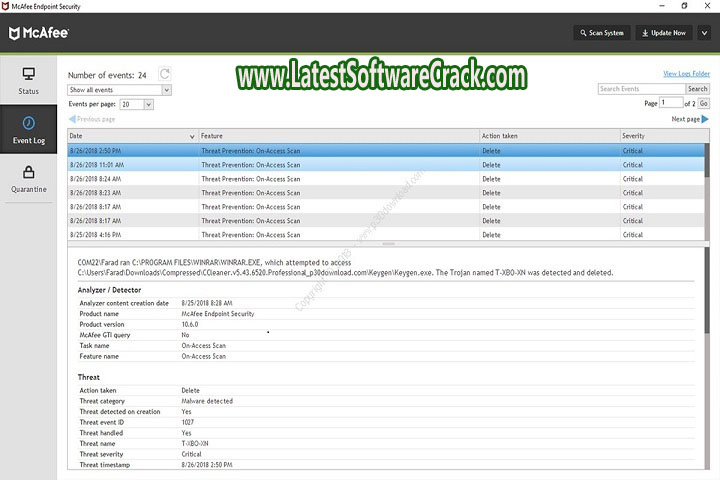Viewport: 720px width, 480px height.
Task: Click the Scan System button
Action: [600, 33]
